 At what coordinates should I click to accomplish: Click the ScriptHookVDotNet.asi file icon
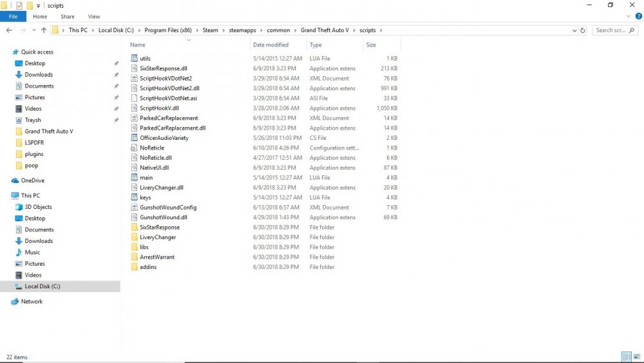(134, 98)
